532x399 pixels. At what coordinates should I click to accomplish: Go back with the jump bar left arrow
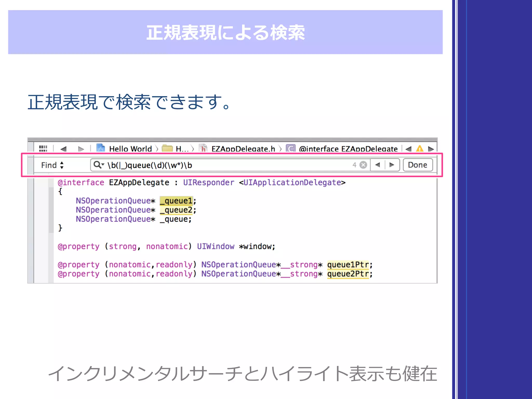coord(63,149)
